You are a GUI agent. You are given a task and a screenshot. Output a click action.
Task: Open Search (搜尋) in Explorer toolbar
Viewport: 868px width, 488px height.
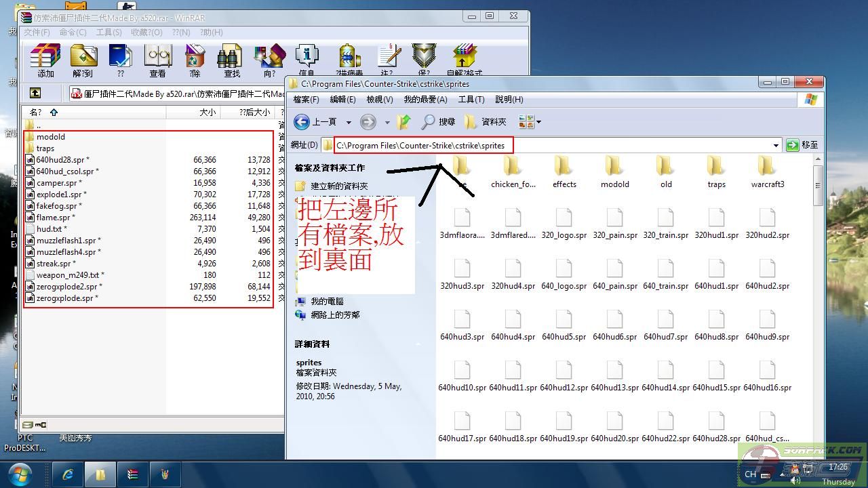tap(438, 122)
